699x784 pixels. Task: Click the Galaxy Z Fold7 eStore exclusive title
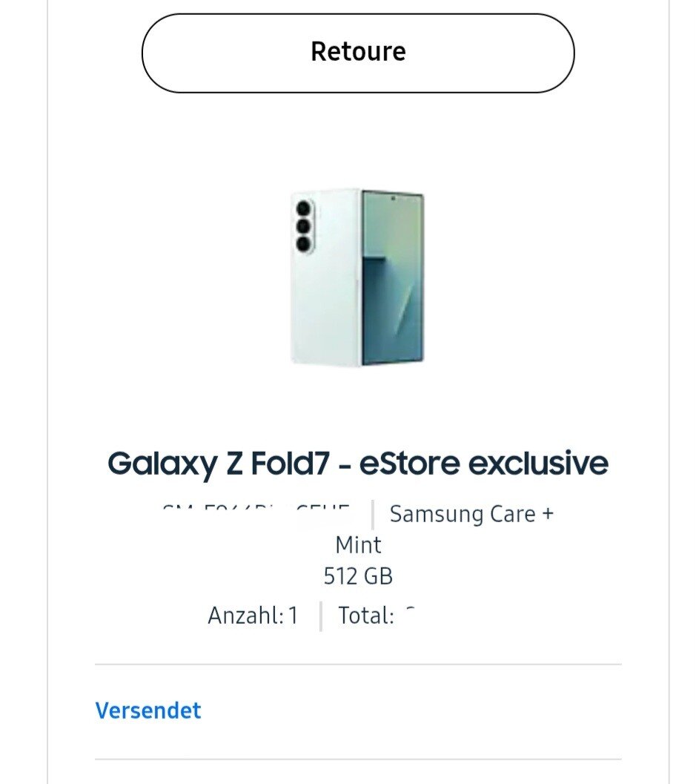pyautogui.click(x=358, y=464)
